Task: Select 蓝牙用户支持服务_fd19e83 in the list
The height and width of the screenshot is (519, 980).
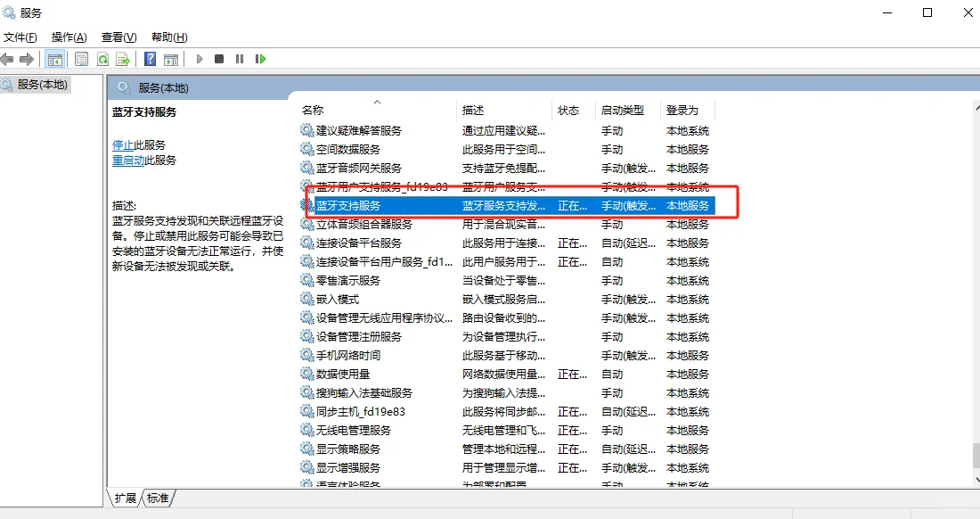Action: click(382, 186)
